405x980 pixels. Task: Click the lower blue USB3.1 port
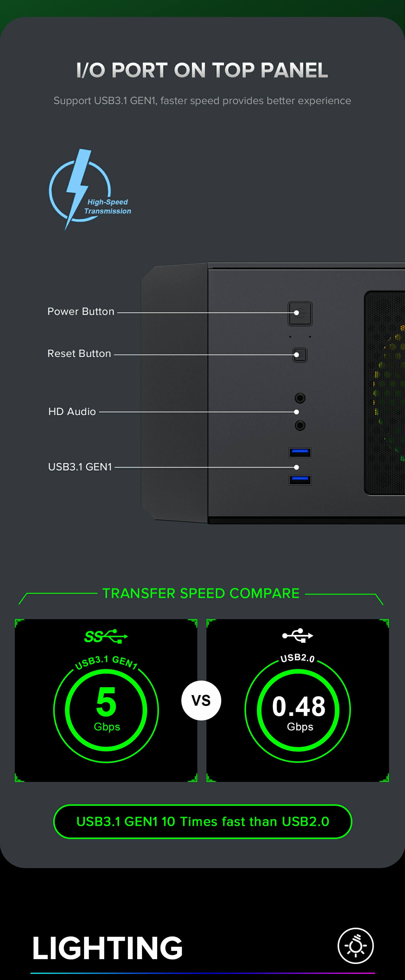pyautogui.click(x=300, y=480)
